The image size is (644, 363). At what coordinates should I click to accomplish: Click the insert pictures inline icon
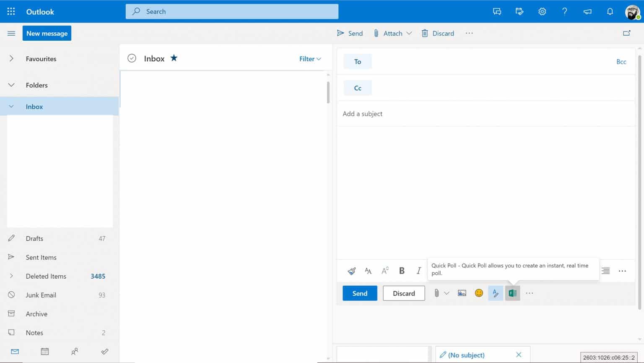pyautogui.click(x=462, y=293)
